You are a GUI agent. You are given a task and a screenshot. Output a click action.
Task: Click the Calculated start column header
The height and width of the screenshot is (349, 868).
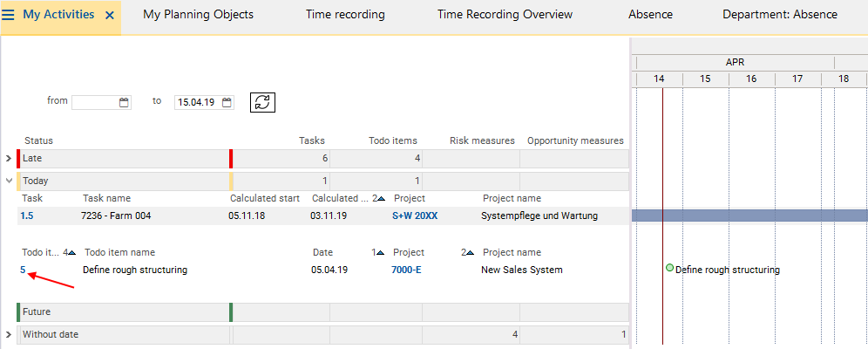[x=265, y=198]
